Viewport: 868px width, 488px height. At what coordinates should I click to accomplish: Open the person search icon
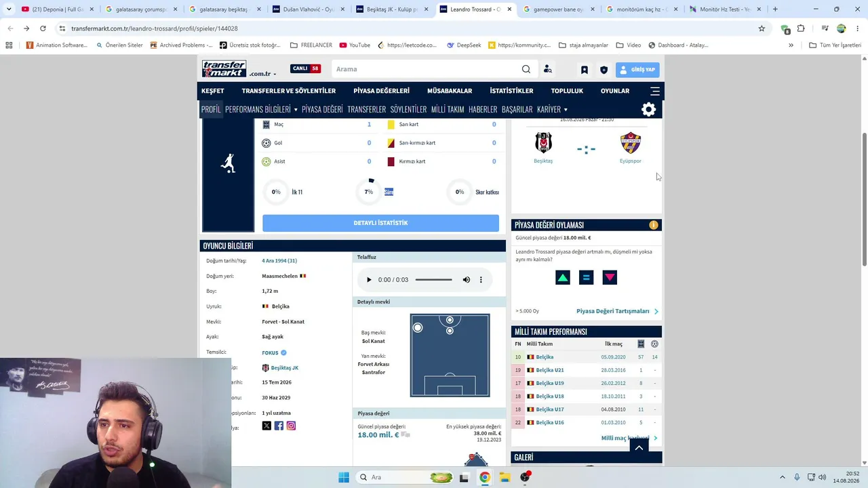click(548, 69)
